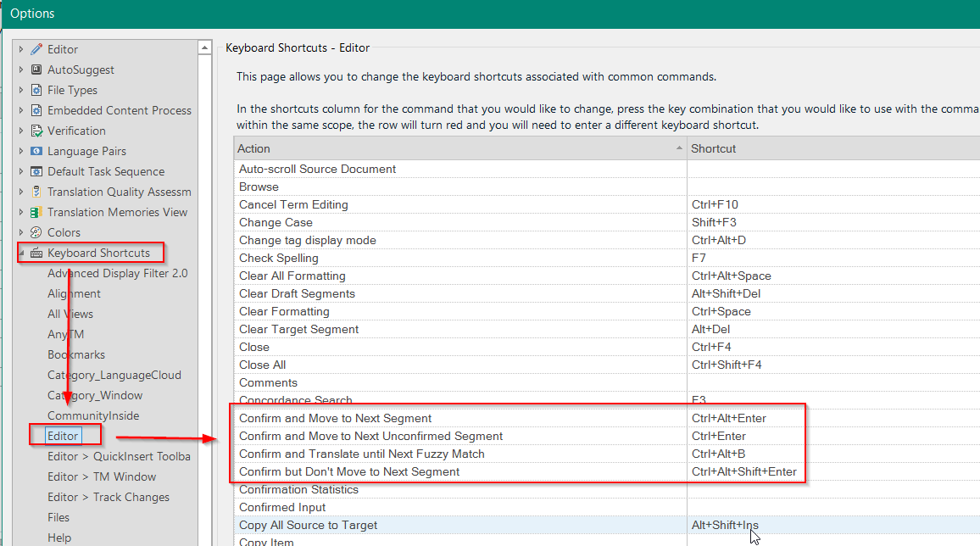
Task: Click the Ctrl+Alt+B shortcut cell
Action: pyautogui.click(x=833, y=454)
